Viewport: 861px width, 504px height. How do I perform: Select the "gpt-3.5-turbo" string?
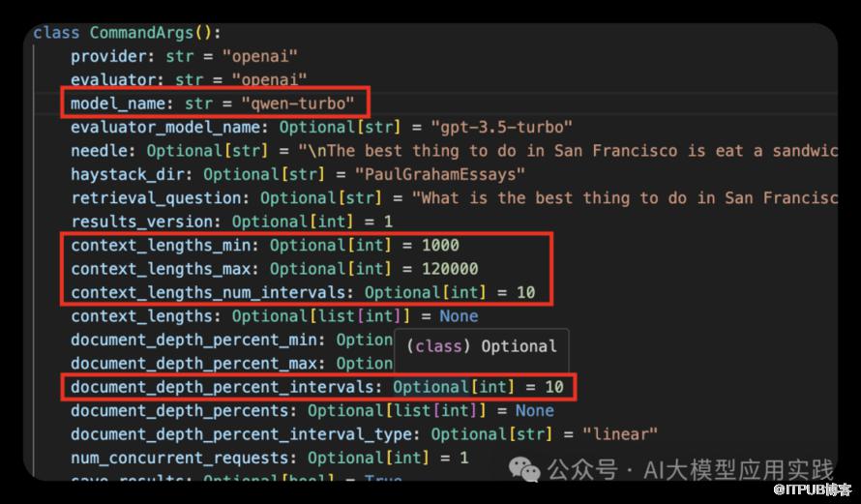click(501, 128)
